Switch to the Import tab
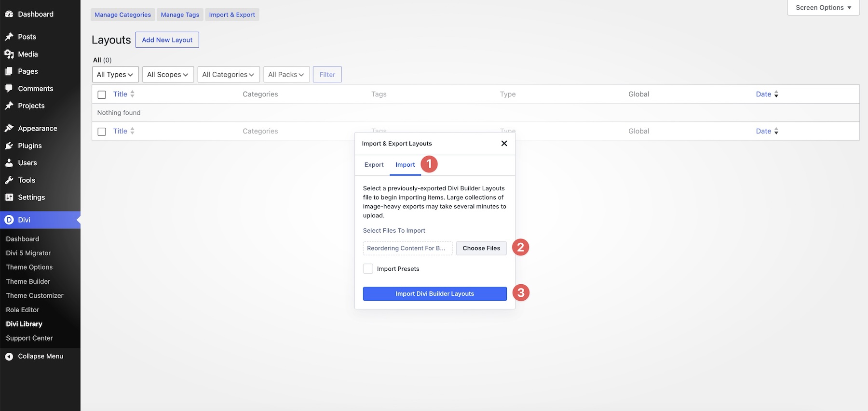This screenshot has width=868, height=411. click(x=405, y=165)
